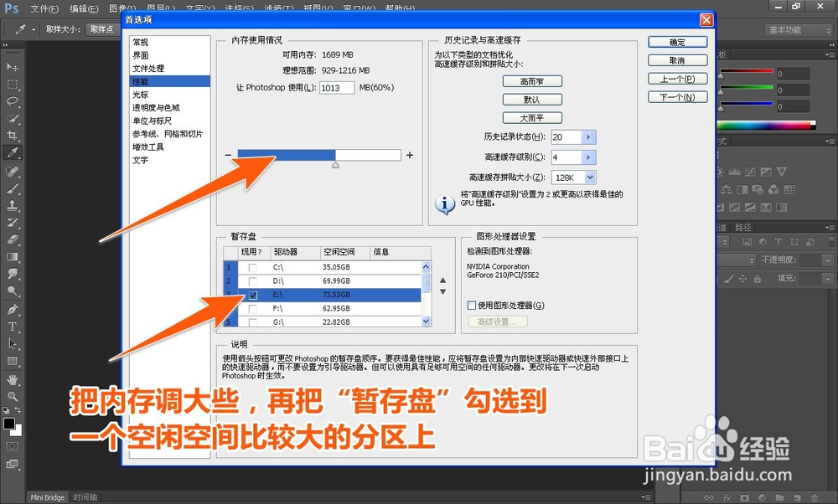Click the 高而窄 cache button
Viewport: 838px width, 504px height.
532,82
